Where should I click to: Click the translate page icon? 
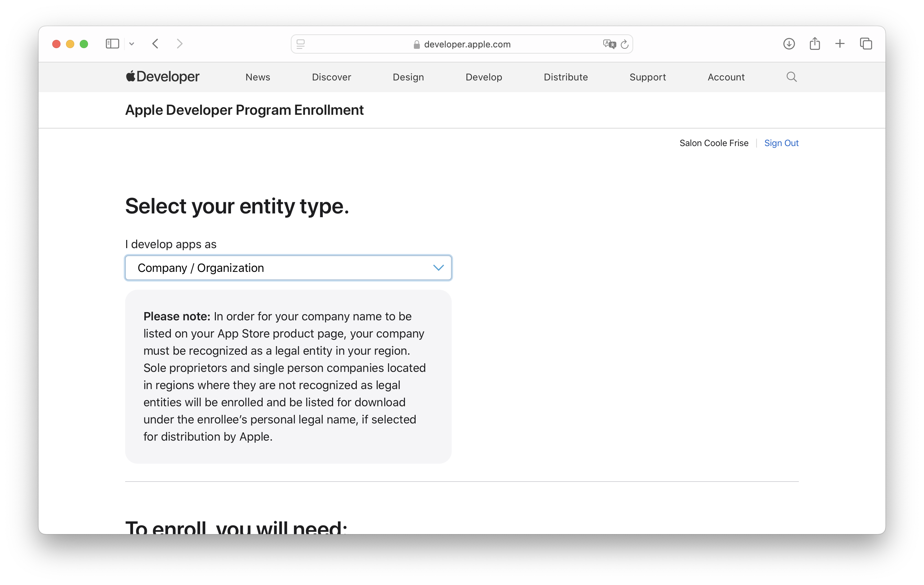coord(609,44)
